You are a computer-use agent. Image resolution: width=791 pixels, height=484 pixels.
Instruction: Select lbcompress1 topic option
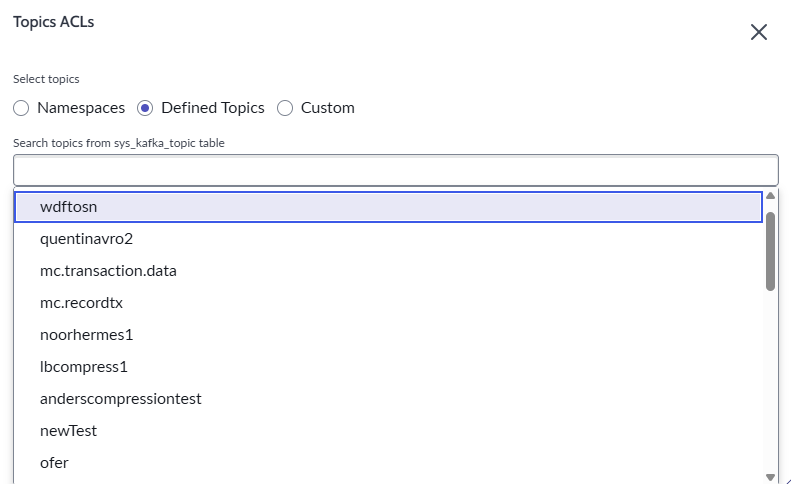(84, 367)
